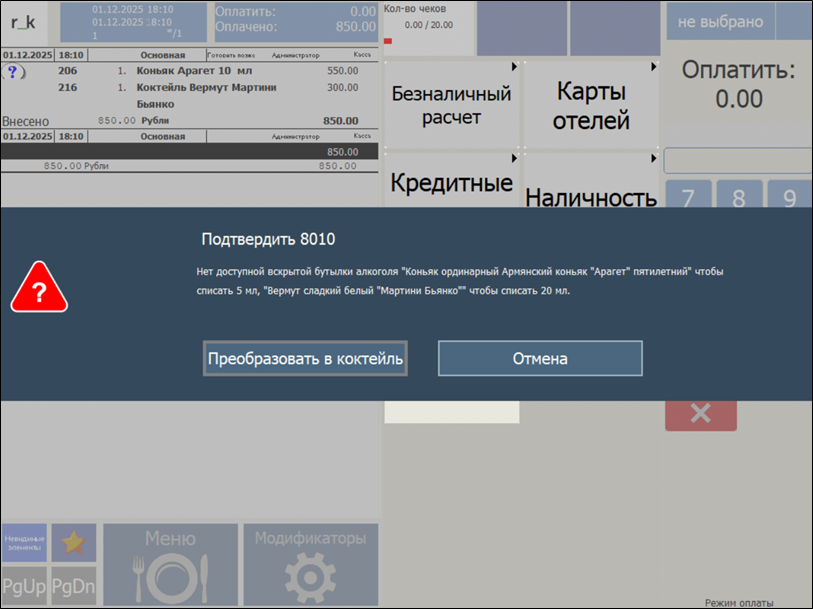Click the yellow star favorites icon

(74, 543)
